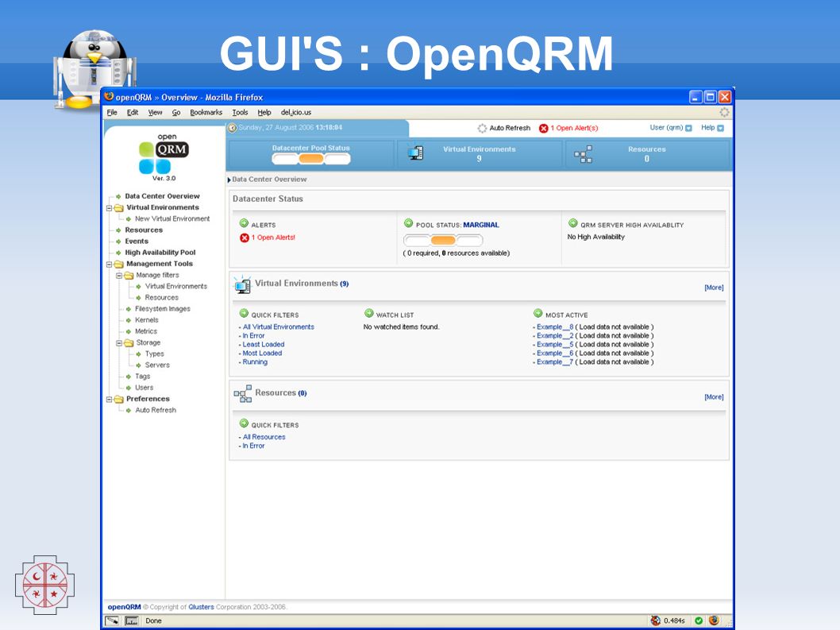Click the green Most Active icon
This screenshot has width=840, height=630.
pos(538,313)
